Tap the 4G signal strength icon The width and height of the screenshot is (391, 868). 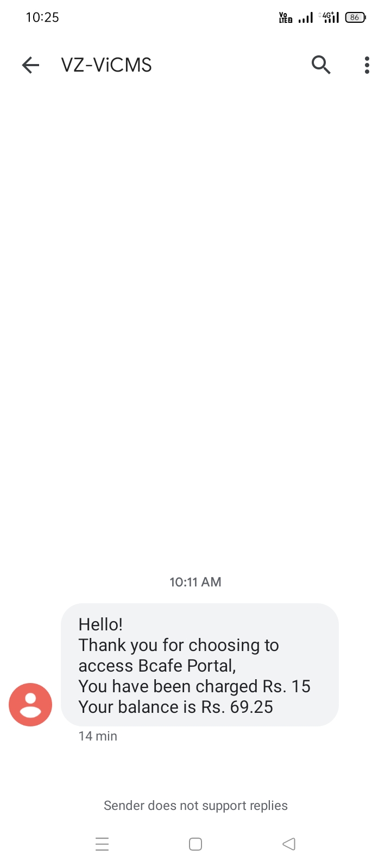click(x=331, y=17)
